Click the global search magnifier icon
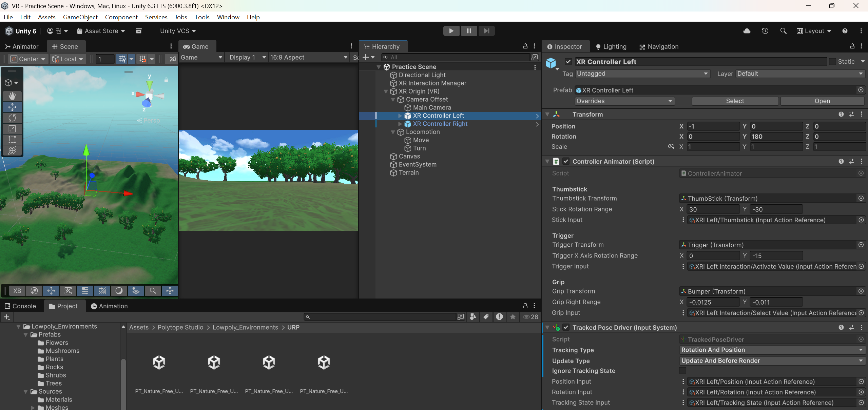868x410 pixels. pos(783,31)
